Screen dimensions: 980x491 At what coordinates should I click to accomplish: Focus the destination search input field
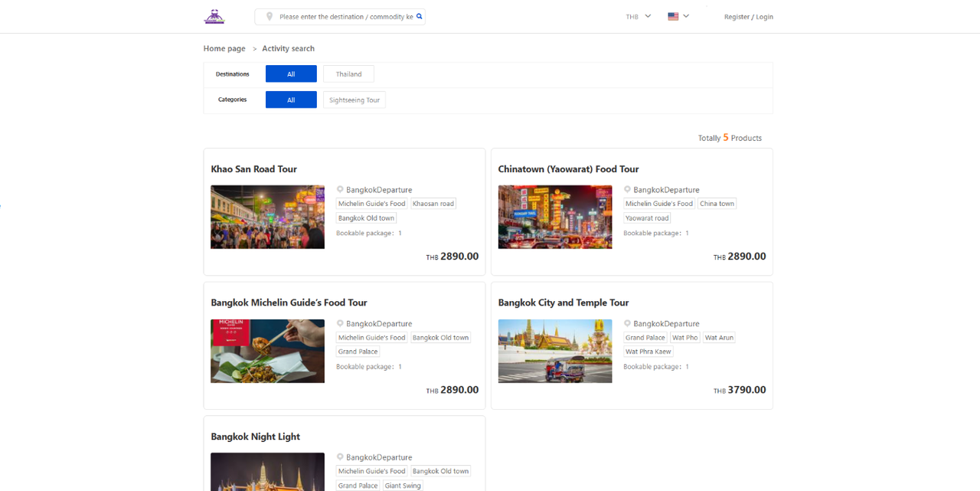(x=345, y=17)
